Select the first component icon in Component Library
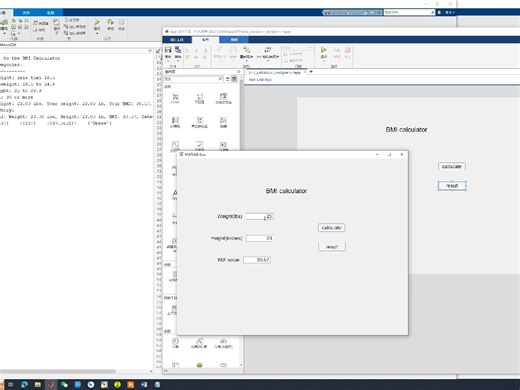520x390 pixels. click(x=175, y=97)
